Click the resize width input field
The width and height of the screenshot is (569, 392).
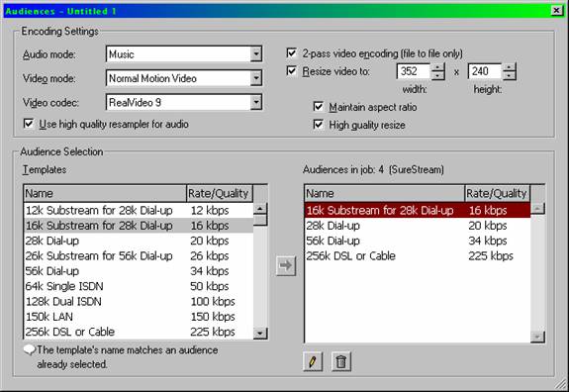point(414,71)
